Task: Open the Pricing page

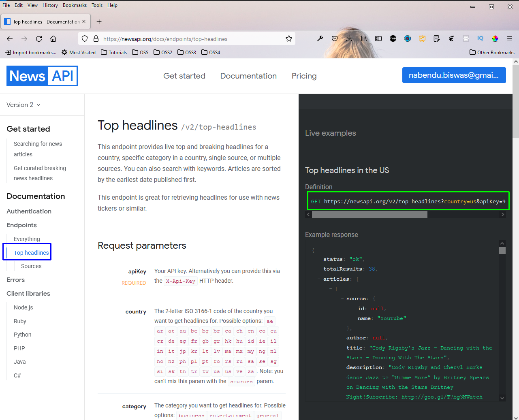Action: [304, 76]
